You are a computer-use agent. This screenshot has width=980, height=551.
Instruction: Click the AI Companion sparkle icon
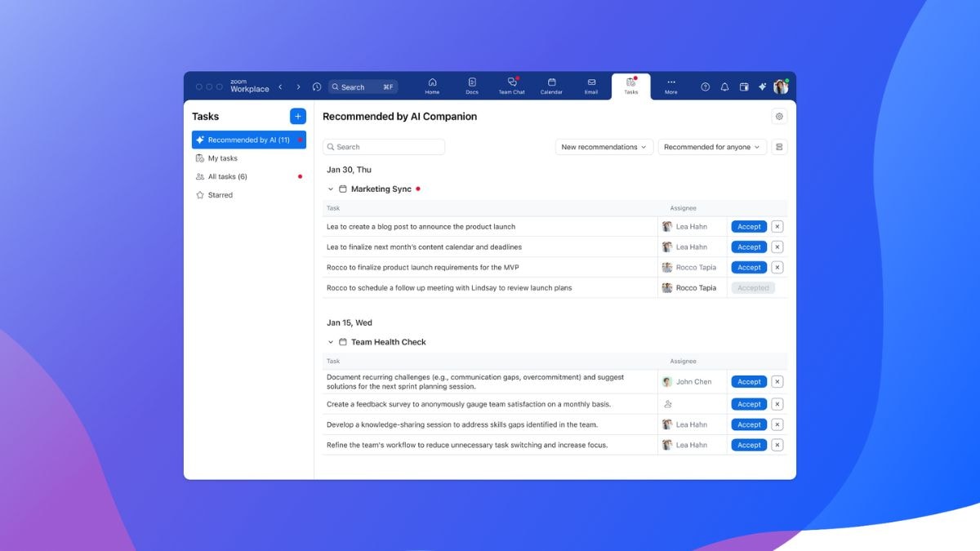click(x=762, y=87)
